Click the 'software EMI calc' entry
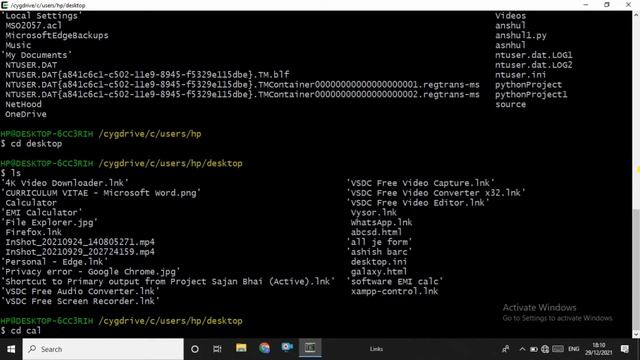Image resolution: width=640 pixels, height=360 pixels. pos(395,281)
